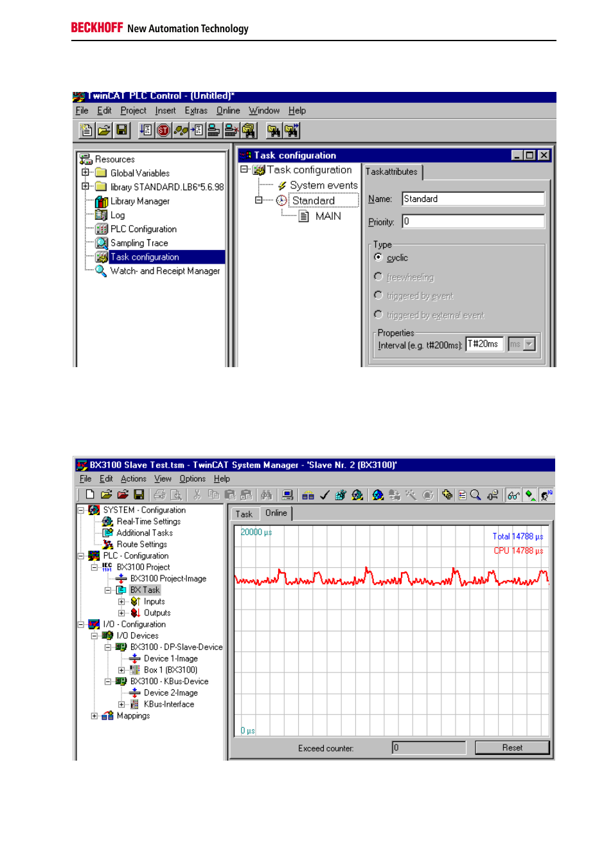Open Actions menu in System Manager
The image size is (613, 868).
(x=133, y=479)
